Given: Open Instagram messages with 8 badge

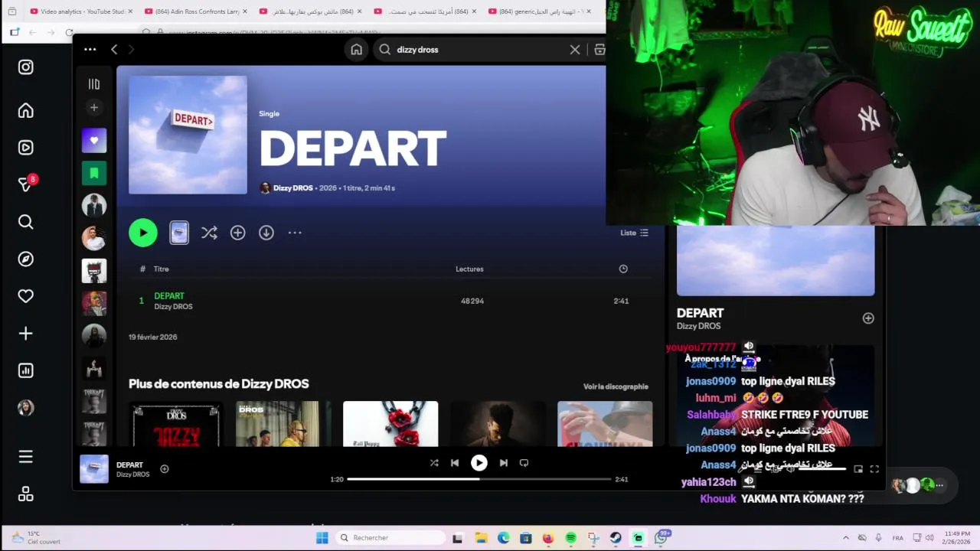Looking at the screenshot, I should click(25, 184).
